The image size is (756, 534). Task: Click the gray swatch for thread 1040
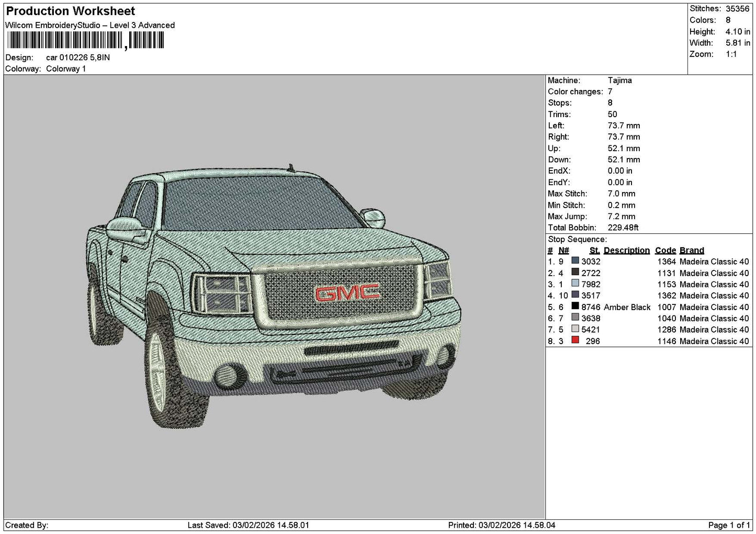click(576, 317)
